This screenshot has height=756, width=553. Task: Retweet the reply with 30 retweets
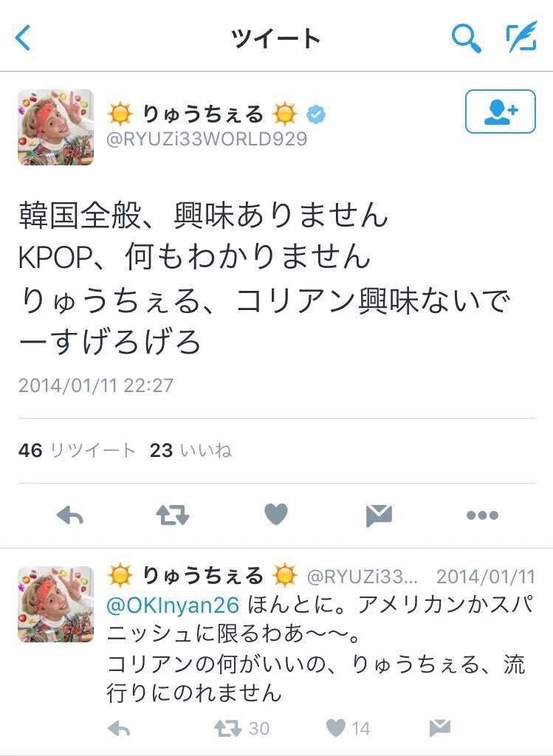tap(241, 728)
